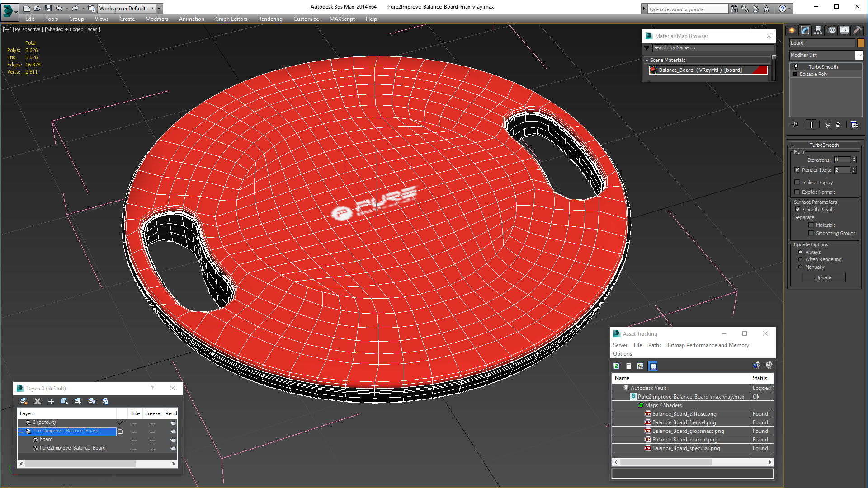The image size is (868, 488).
Task: Select the Always update radio button
Action: tap(800, 252)
